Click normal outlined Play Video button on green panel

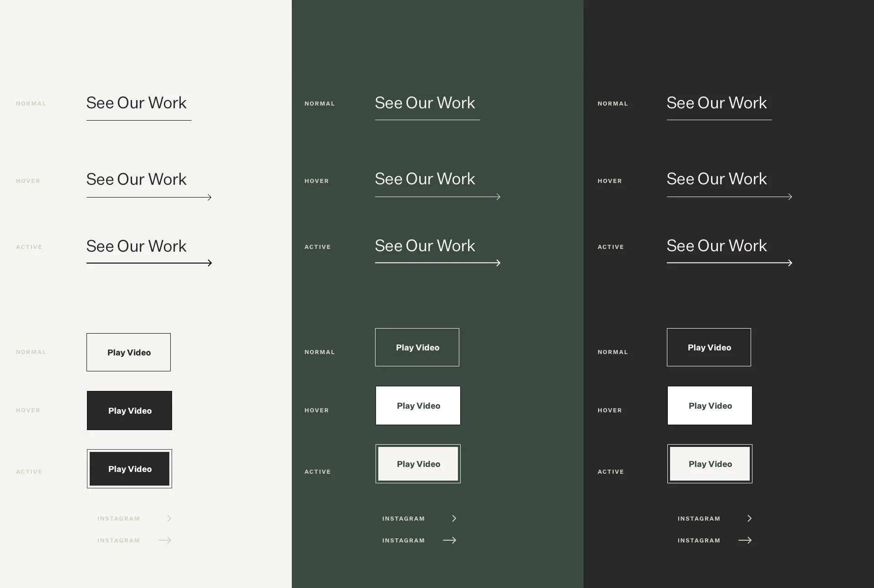(417, 347)
